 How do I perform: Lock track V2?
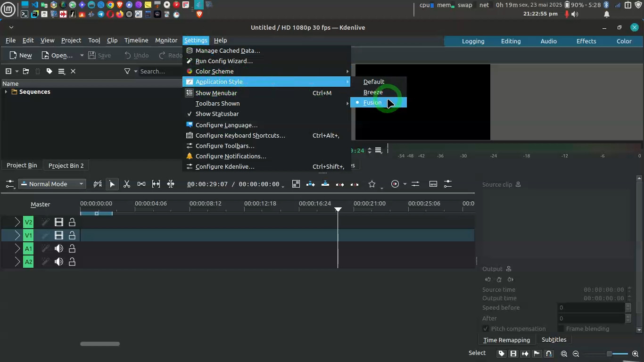72,222
